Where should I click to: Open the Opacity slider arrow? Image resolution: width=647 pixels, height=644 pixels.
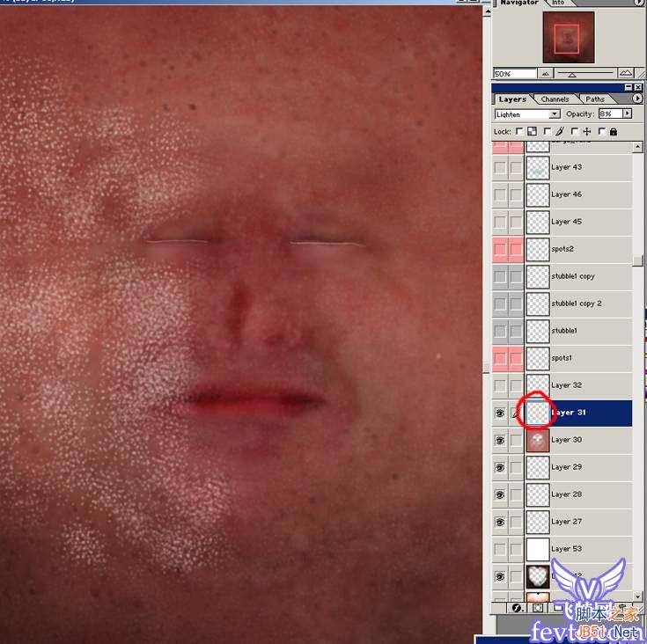(628, 113)
